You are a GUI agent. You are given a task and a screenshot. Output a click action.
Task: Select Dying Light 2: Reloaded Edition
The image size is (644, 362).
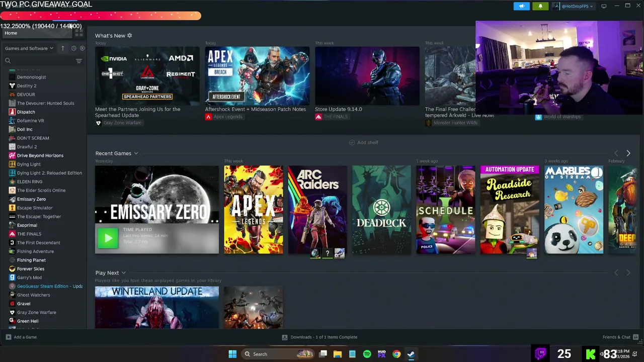[x=49, y=173]
